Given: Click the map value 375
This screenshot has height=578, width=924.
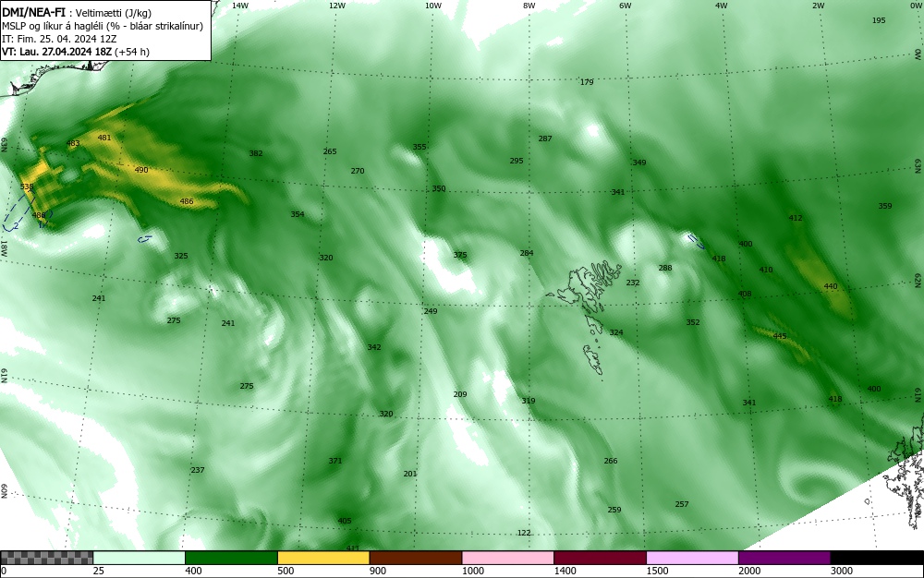Looking at the screenshot, I should click(460, 255).
